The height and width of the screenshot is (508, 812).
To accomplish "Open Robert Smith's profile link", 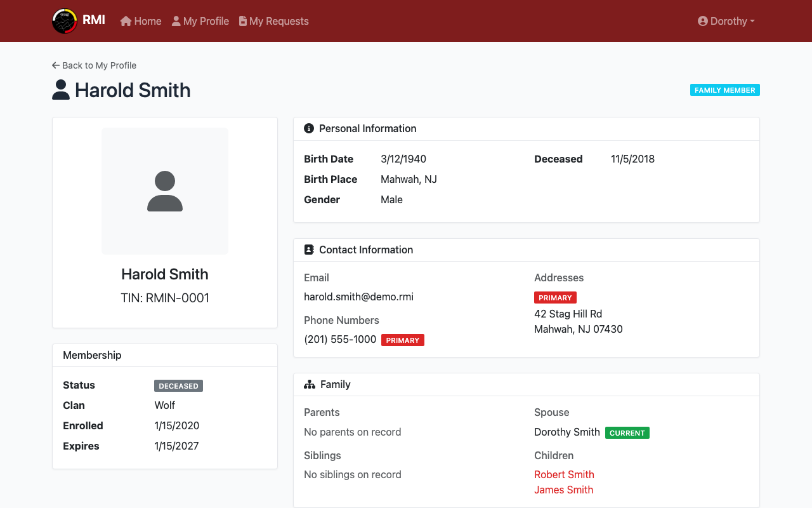I will coord(564,474).
